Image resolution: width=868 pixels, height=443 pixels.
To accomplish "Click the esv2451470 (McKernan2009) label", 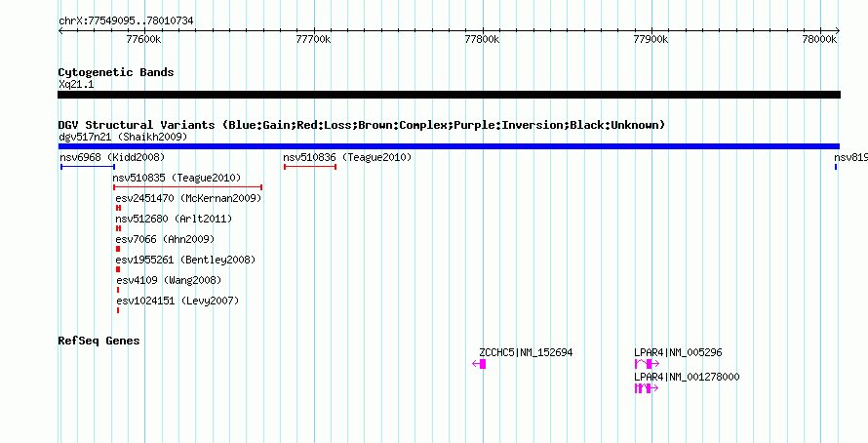I will [x=188, y=198].
